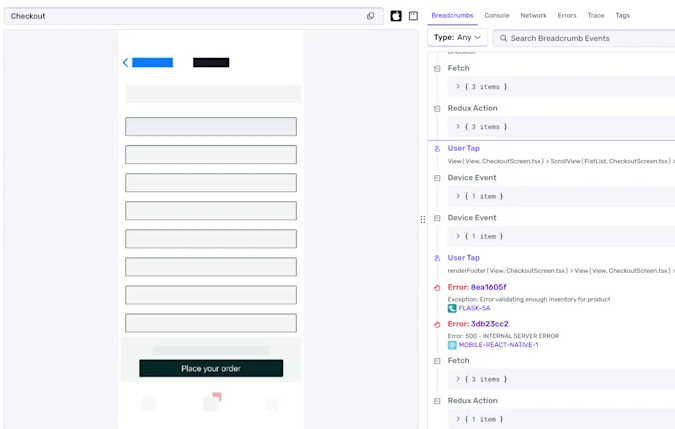
Task: Click 'Error validating enough inventory for product' text
Action: 545,299
